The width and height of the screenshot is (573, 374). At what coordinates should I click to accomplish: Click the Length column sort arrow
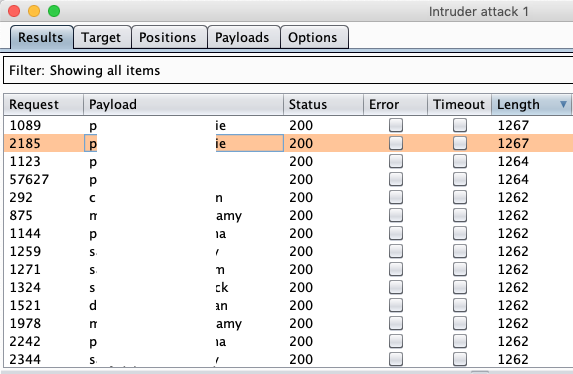point(563,105)
